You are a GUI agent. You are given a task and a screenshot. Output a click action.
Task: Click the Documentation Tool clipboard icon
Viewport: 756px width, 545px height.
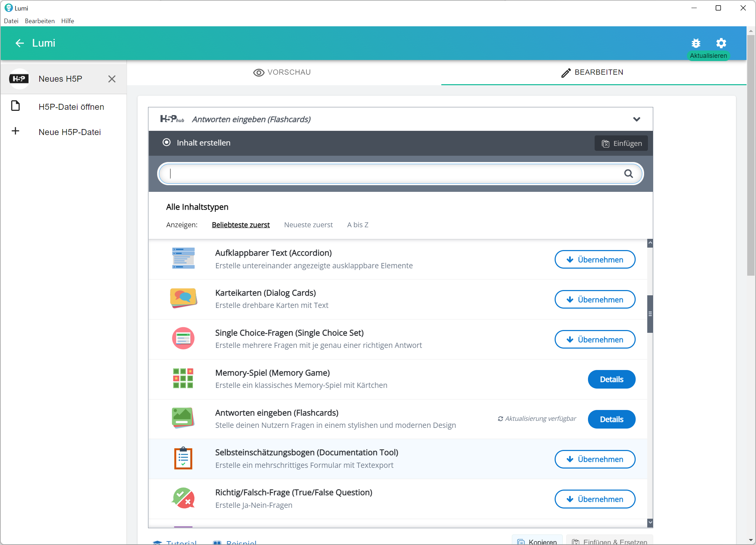coord(183,458)
